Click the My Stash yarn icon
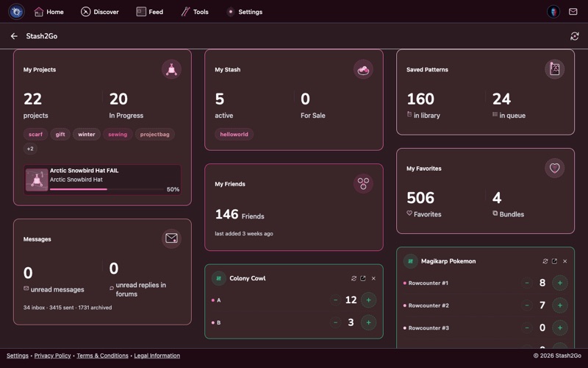The height and width of the screenshot is (368, 588). pyautogui.click(x=363, y=69)
